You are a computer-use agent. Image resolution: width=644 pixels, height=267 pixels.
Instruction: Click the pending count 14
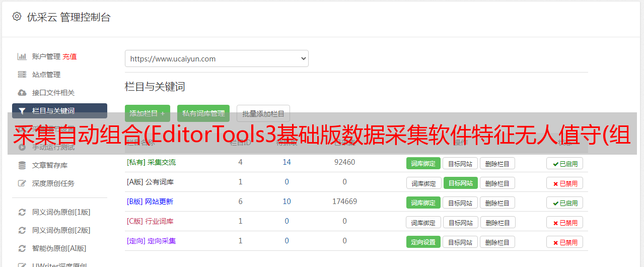pos(287,162)
